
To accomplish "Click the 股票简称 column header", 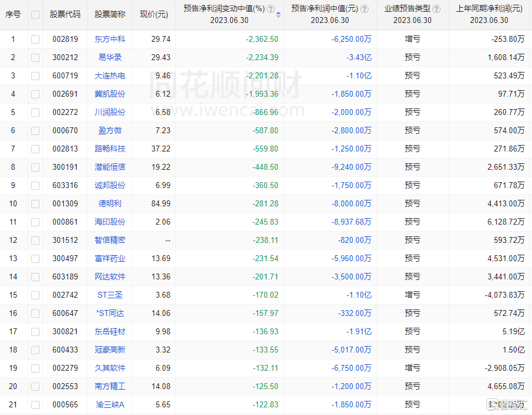I will 110,15.
